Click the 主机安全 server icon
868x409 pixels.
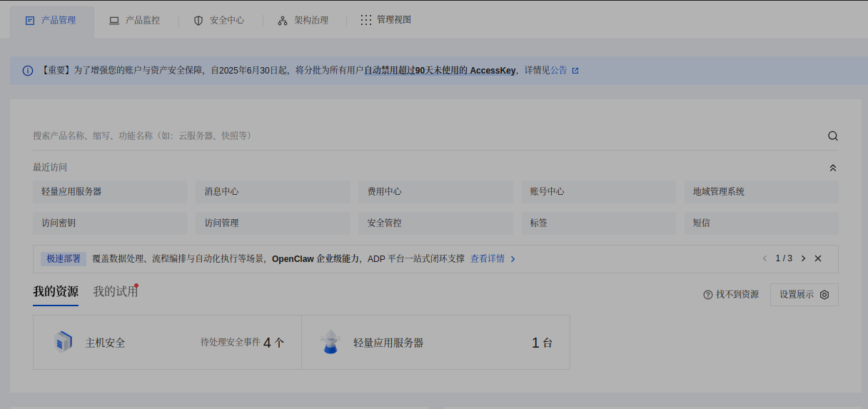[x=64, y=343]
